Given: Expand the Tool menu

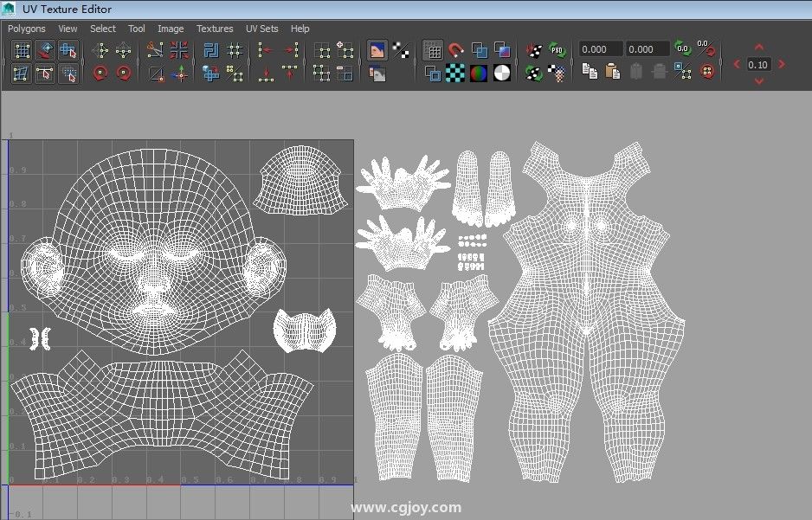Looking at the screenshot, I should coord(137,29).
